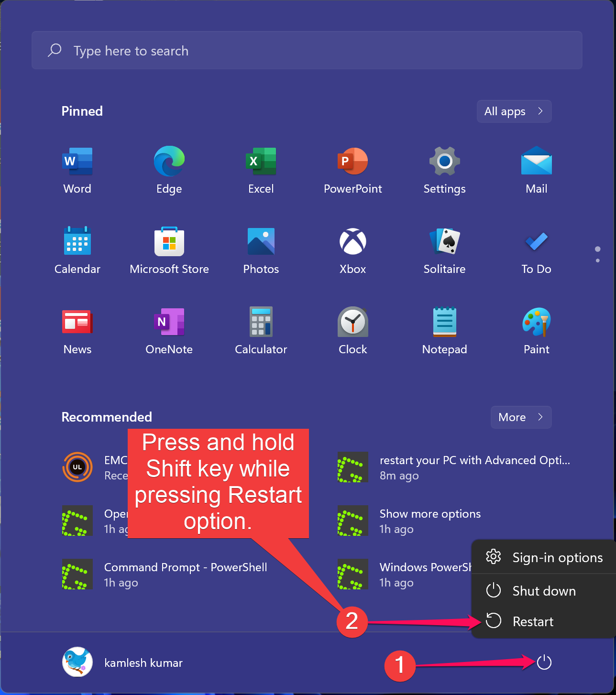Screen dimensions: 616x695
Task: Open the Clock app
Action: 353,332
